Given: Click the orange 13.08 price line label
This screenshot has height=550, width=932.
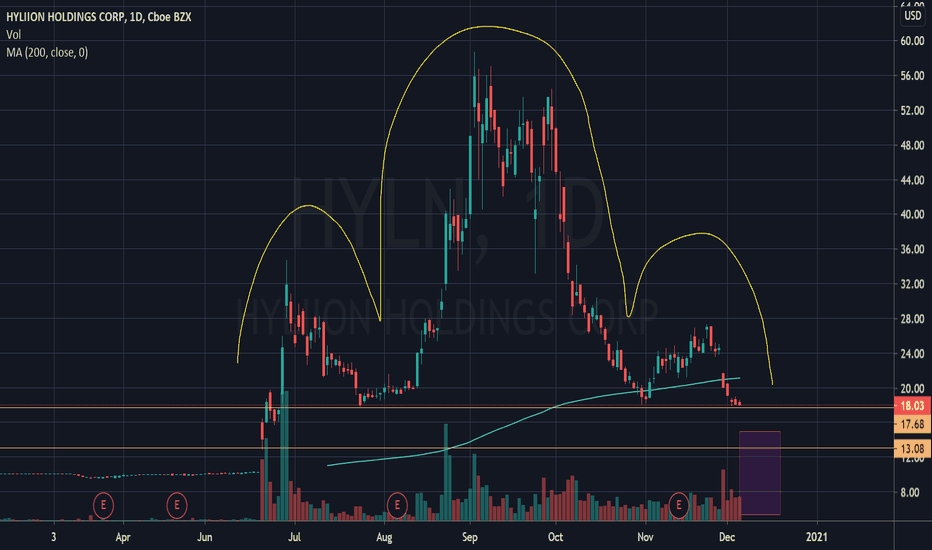Looking at the screenshot, I should point(912,448).
